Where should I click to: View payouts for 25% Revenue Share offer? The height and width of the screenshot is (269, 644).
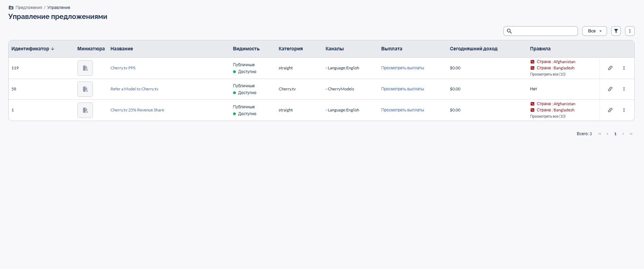point(403,110)
